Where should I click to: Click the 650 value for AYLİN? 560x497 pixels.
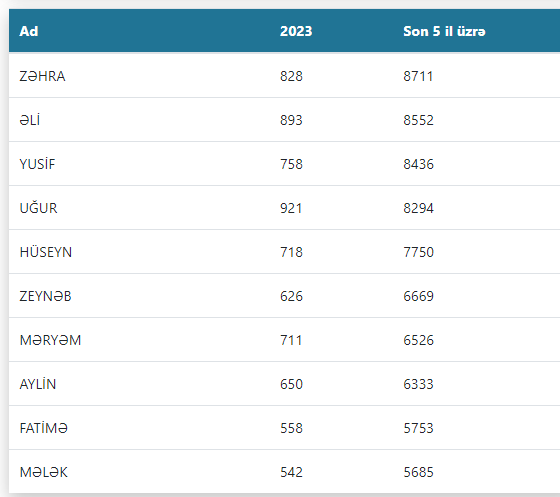coord(291,384)
